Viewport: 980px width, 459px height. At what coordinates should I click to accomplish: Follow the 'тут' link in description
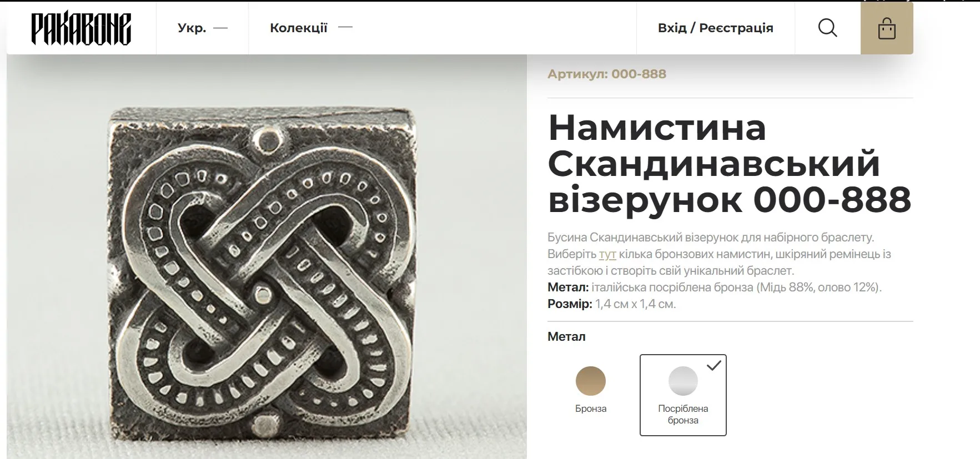(607, 254)
